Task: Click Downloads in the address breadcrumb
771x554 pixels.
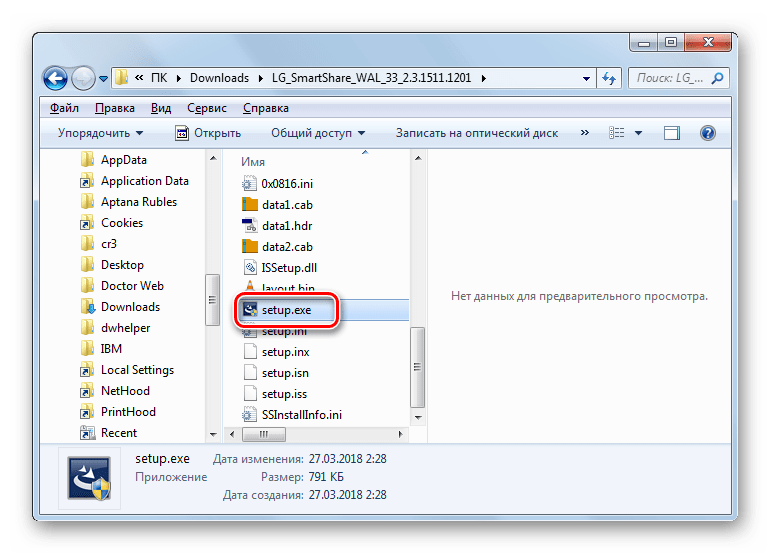Action: pos(219,78)
